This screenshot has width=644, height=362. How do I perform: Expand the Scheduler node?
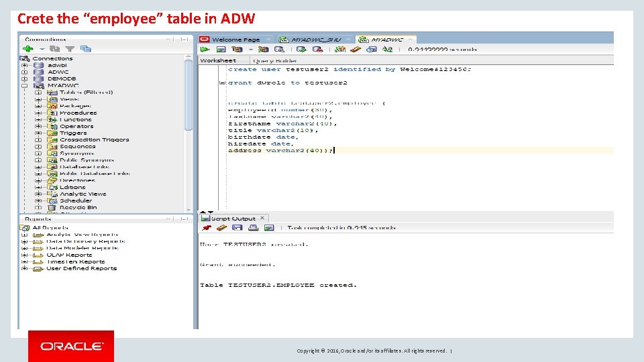tap(38, 200)
